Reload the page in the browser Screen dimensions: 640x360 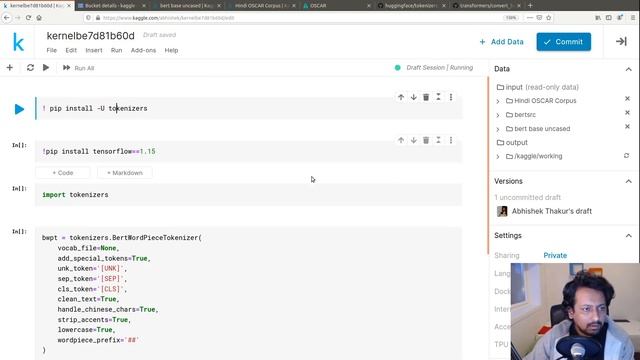[28, 18]
